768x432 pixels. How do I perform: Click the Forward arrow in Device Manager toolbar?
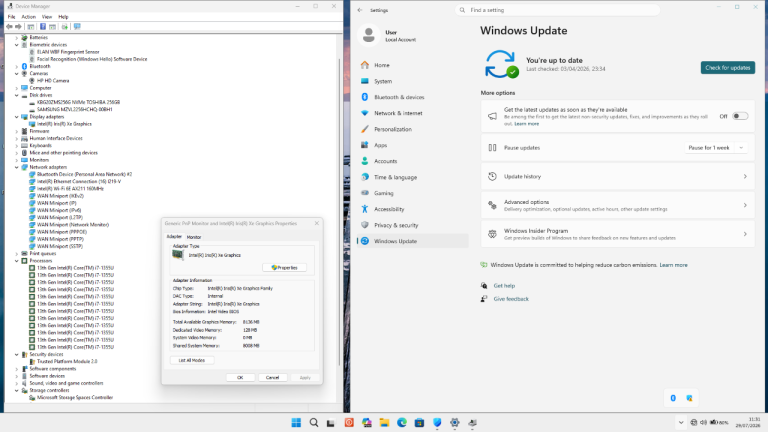pos(18,27)
